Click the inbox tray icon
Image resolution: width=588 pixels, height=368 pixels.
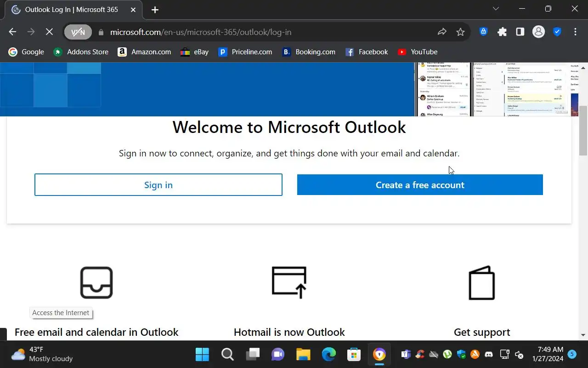[96, 282]
